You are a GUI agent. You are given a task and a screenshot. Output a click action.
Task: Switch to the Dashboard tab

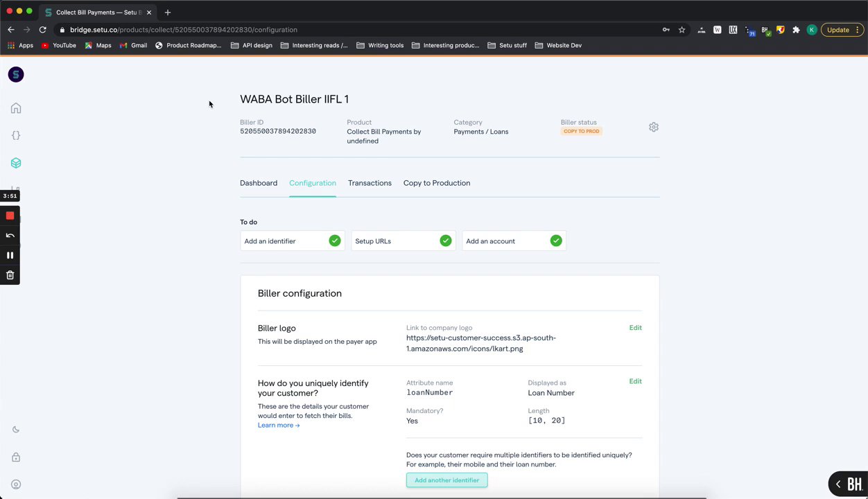click(259, 183)
